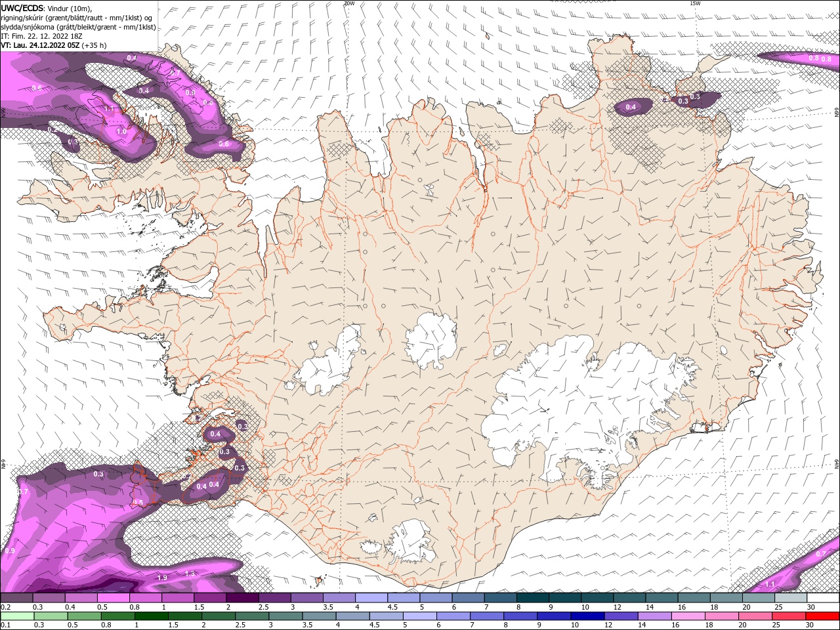Screen dimensions: 840x630
Task: Click the 1.0 snowfall value in Westfjords
Action: point(121,131)
